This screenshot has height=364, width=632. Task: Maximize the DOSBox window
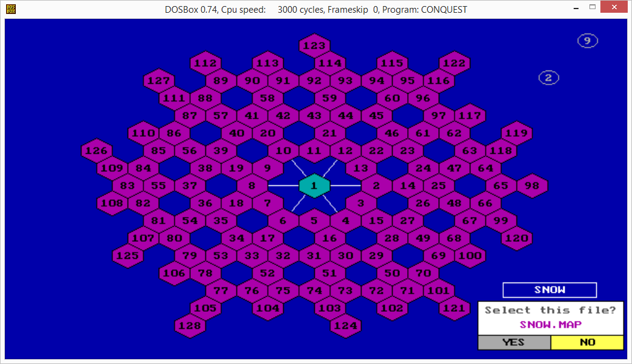coord(592,7)
